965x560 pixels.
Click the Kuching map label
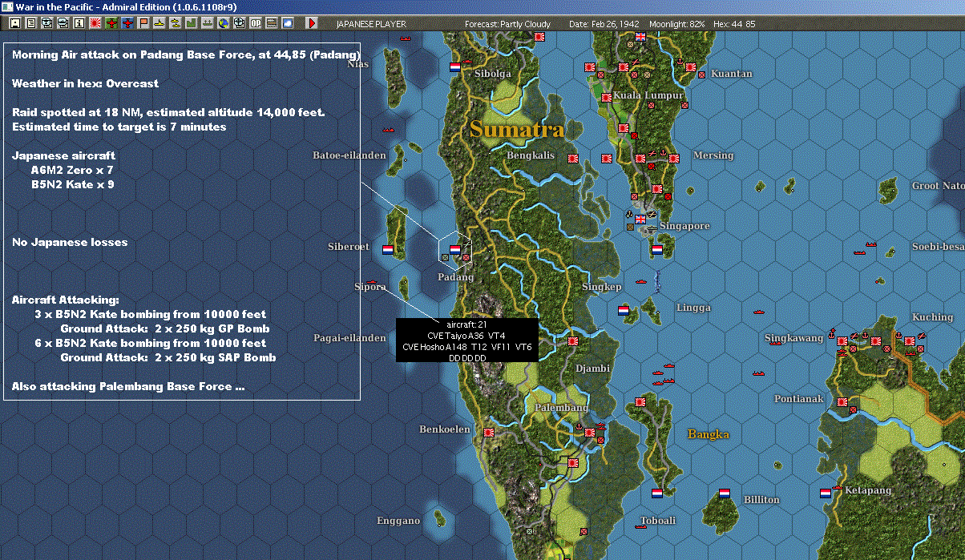932,316
